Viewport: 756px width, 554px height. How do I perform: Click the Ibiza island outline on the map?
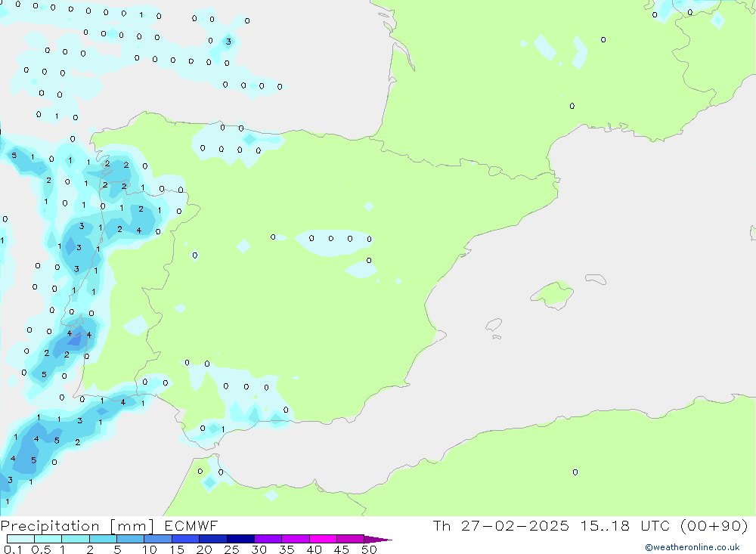pyautogui.click(x=494, y=324)
